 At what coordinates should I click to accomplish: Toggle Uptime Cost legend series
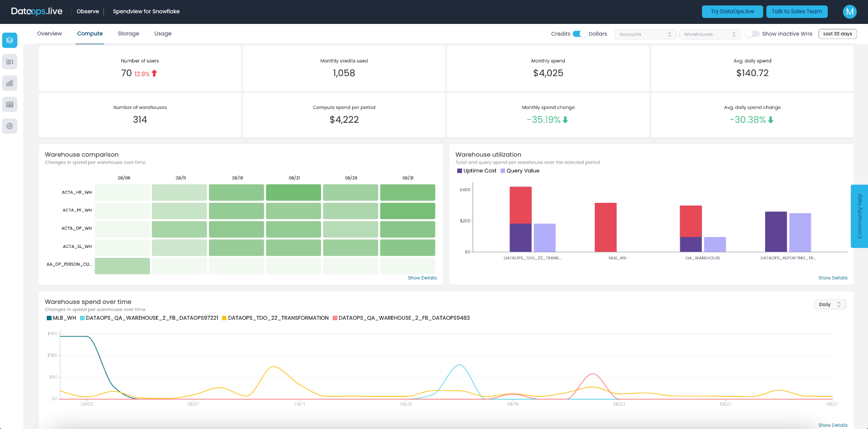[x=477, y=171]
